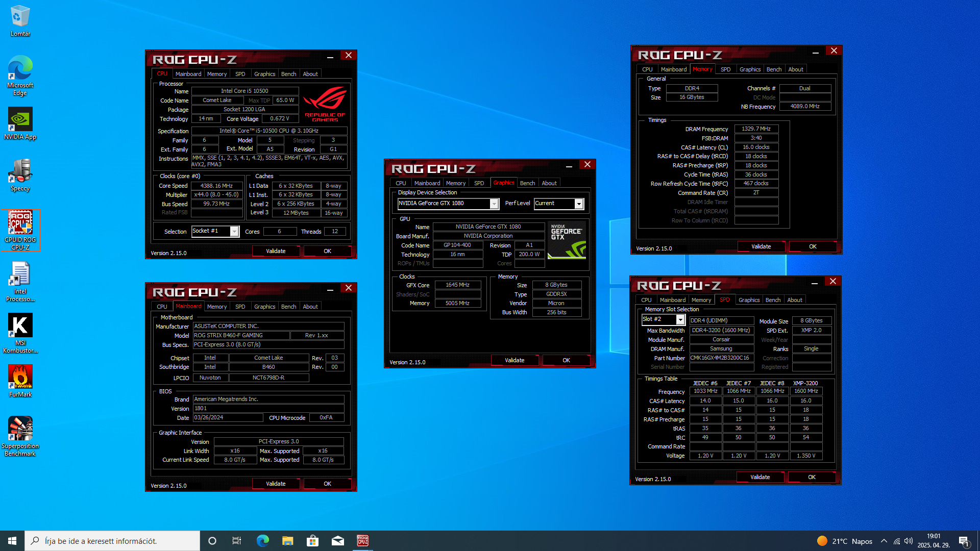The width and height of the screenshot is (980, 551).
Task: Select the Speccy desktop icon
Action: tap(20, 175)
